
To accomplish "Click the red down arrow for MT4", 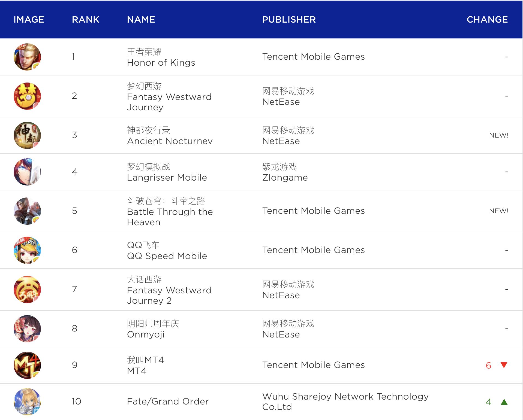I will click(x=504, y=365).
